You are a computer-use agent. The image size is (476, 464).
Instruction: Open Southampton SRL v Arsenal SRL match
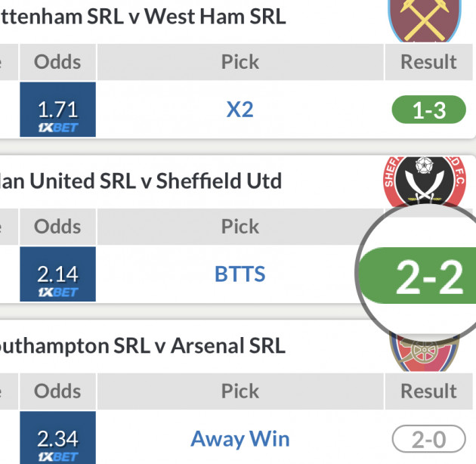pyautogui.click(x=144, y=345)
